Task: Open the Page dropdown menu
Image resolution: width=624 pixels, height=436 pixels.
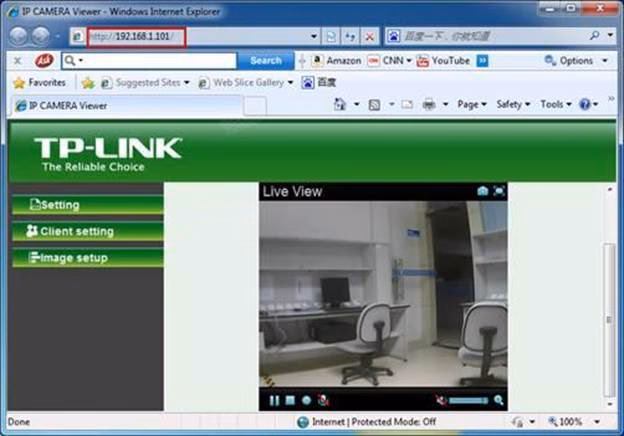Action: (x=471, y=104)
